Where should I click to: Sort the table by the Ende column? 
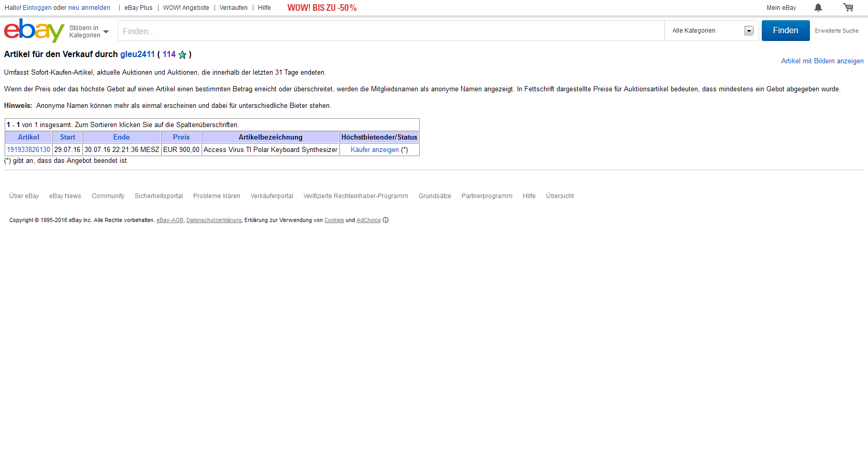pos(121,137)
